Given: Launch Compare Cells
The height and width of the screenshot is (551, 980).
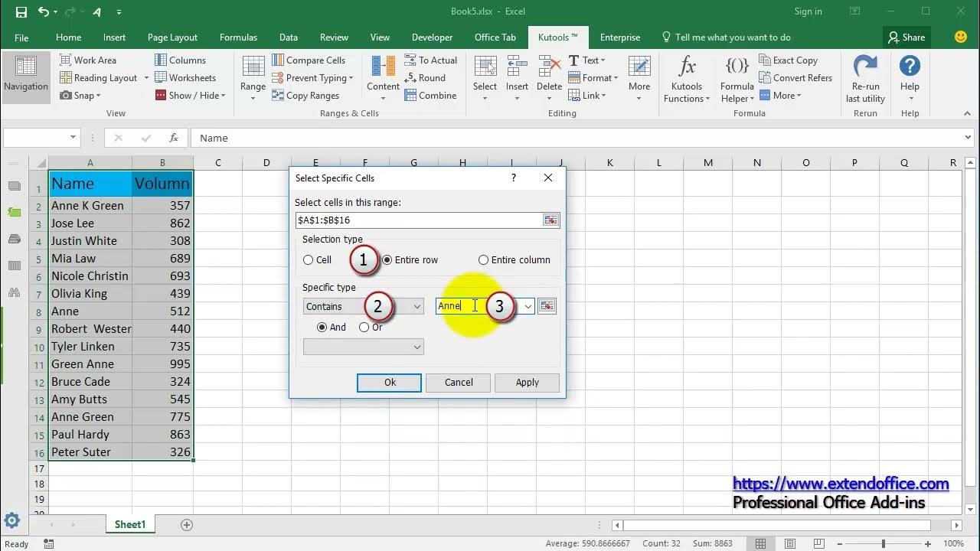Looking at the screenshot, I should 309,60.
